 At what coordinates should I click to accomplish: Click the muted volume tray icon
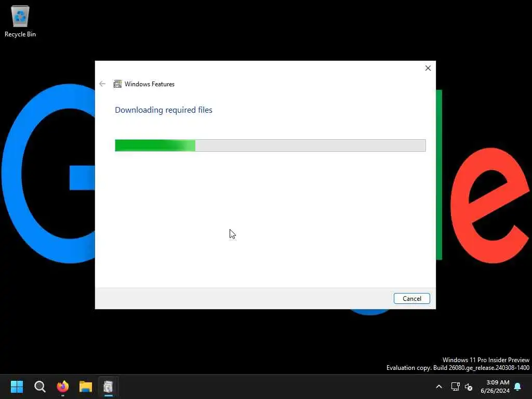click(x=469, y=387)
